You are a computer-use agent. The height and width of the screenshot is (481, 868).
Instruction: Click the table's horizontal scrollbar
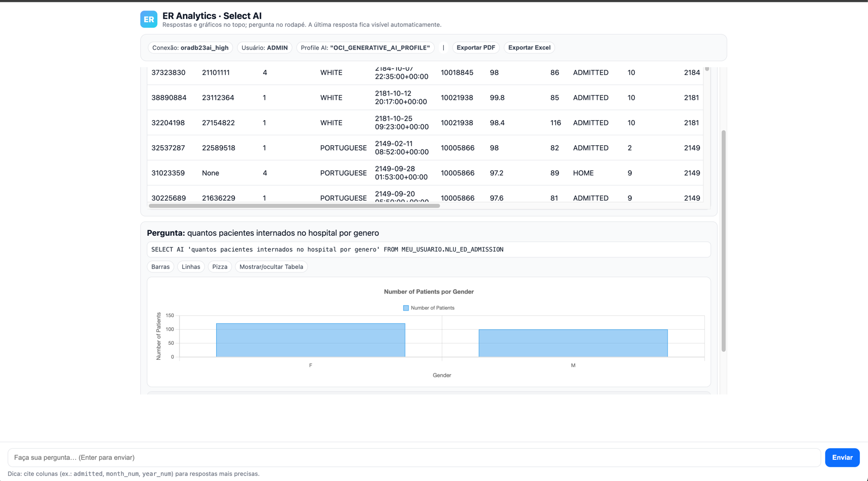[294, 206]
